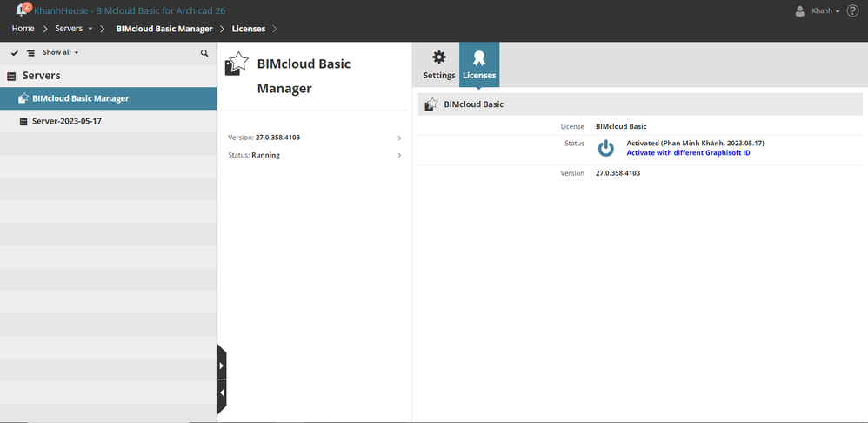Click the right-pointing panel arrow handle
Image resolution: width=868 pixels, height=423 pixels.
pyautogui.click(x=222, y=366)
